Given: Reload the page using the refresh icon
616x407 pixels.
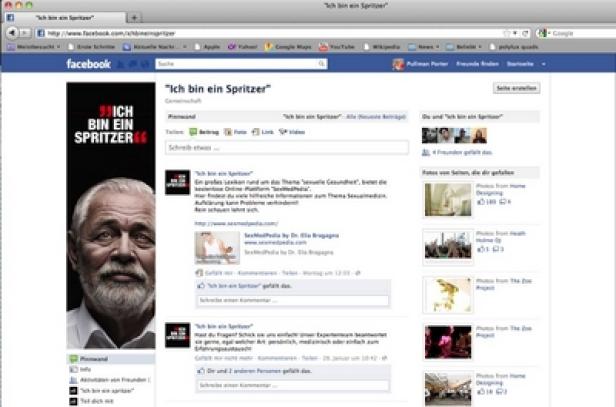Looking at the screenshot, I should pyautogui.click(x=525, y=33).
